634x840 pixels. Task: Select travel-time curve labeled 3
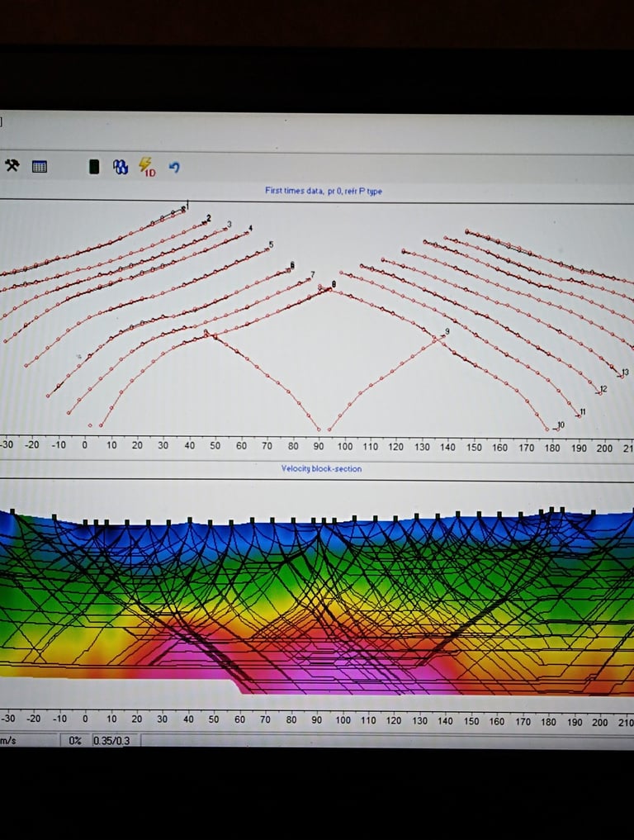coord(229,225)
